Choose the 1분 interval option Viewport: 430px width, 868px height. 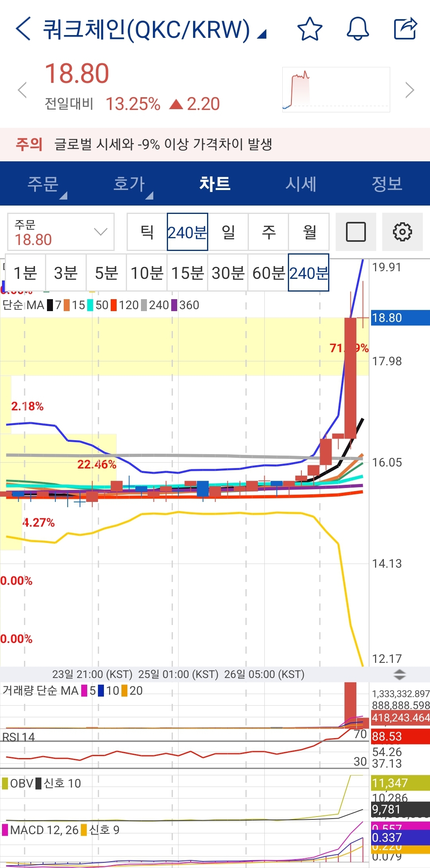[25, 273]
